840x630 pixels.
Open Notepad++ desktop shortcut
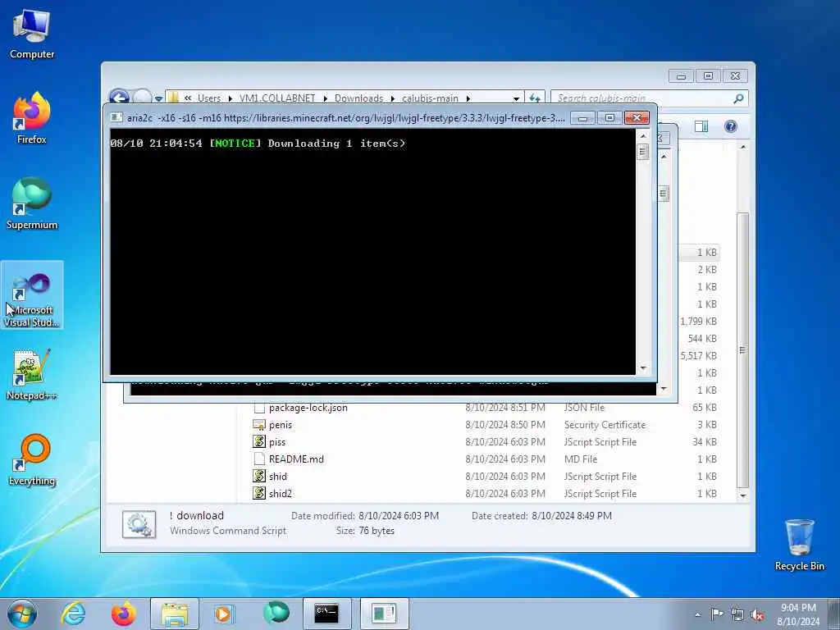coord(32,375)
